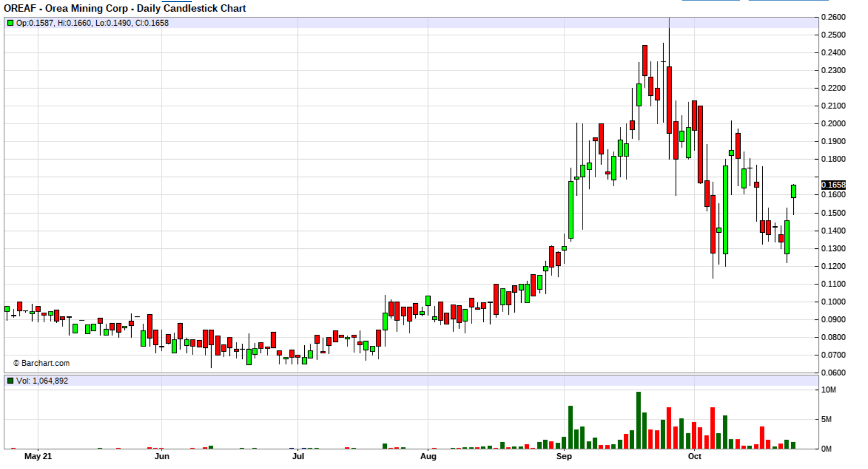Click the green square beside the Op/Hi/Lo/Cl readout
This screenshot has width=868, height=469.
(x=10, y=23)
